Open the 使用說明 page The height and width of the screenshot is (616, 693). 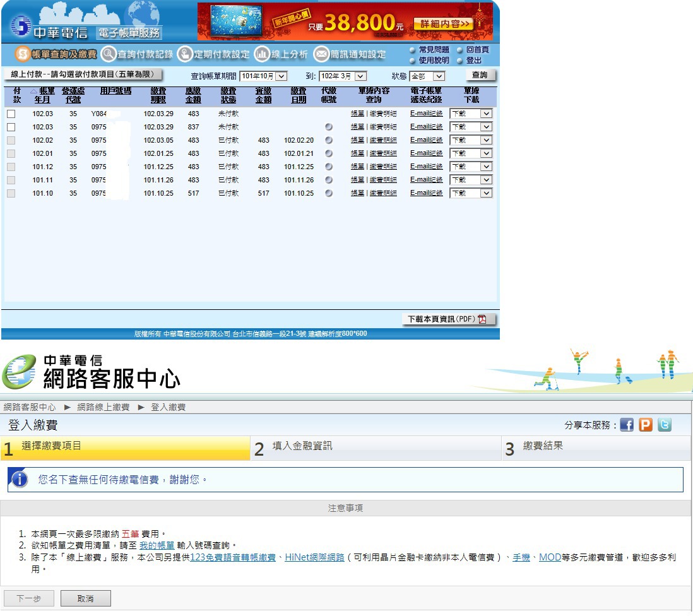[434, 60]
